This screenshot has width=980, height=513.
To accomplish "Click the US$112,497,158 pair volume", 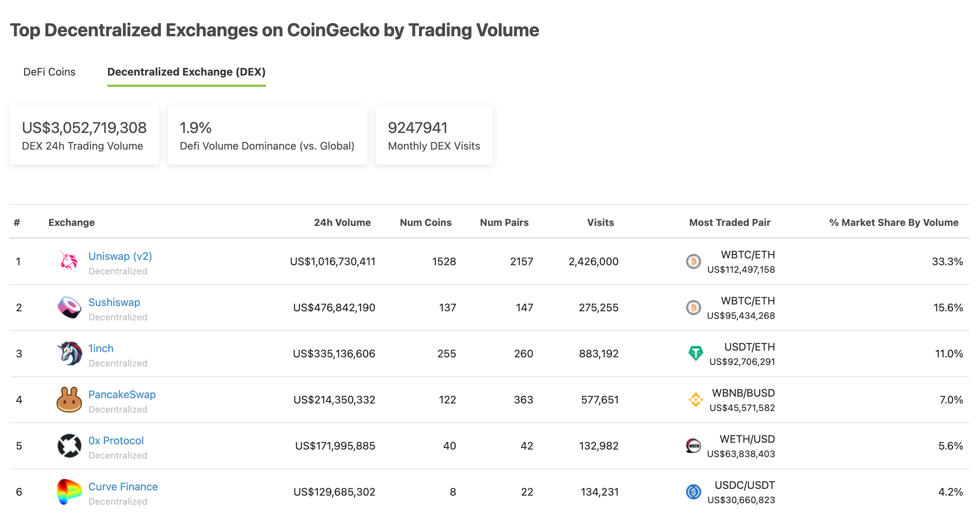I will 741,269.
